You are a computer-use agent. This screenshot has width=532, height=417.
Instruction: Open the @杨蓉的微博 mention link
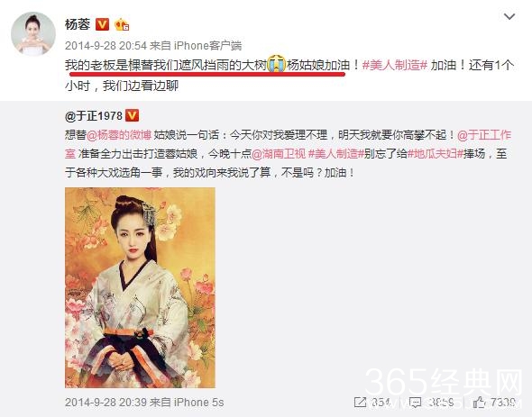click(x=119, y=135)
